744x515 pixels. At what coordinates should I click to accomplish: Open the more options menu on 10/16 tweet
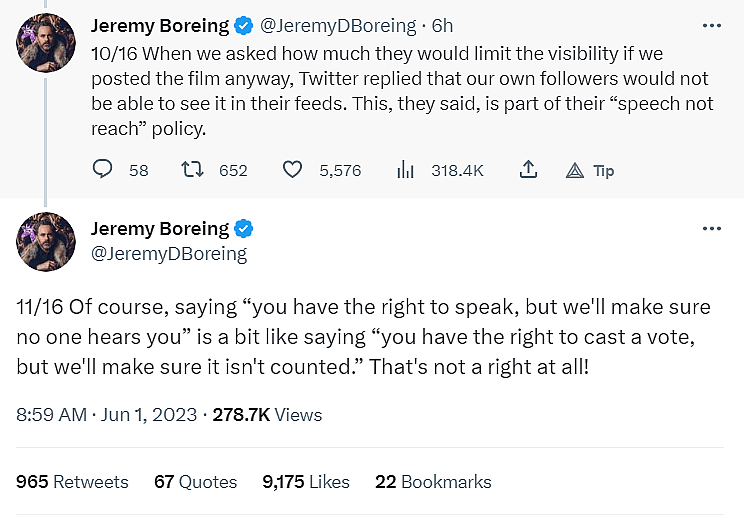(x=711, y=25)
